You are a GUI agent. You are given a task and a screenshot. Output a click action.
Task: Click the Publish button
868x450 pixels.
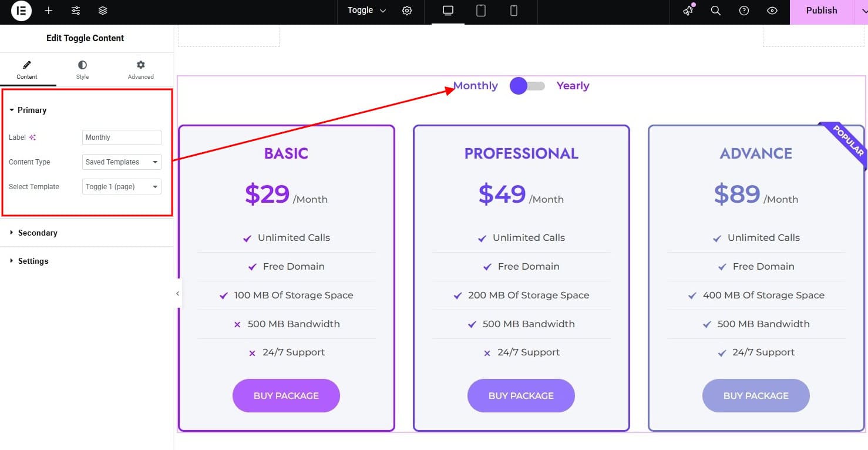(x=822, y=11)
